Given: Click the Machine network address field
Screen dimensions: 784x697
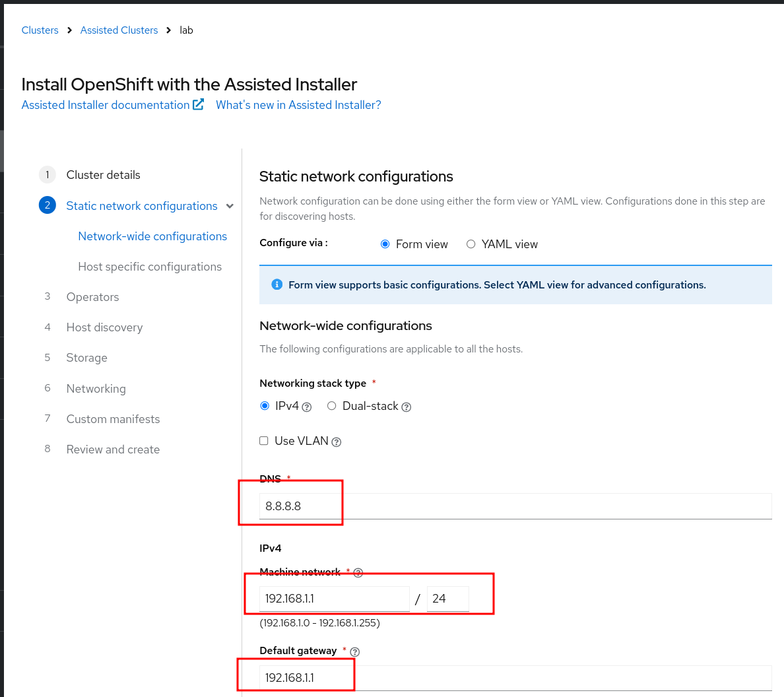Looking at the screenshot, I should pos(335,599).
